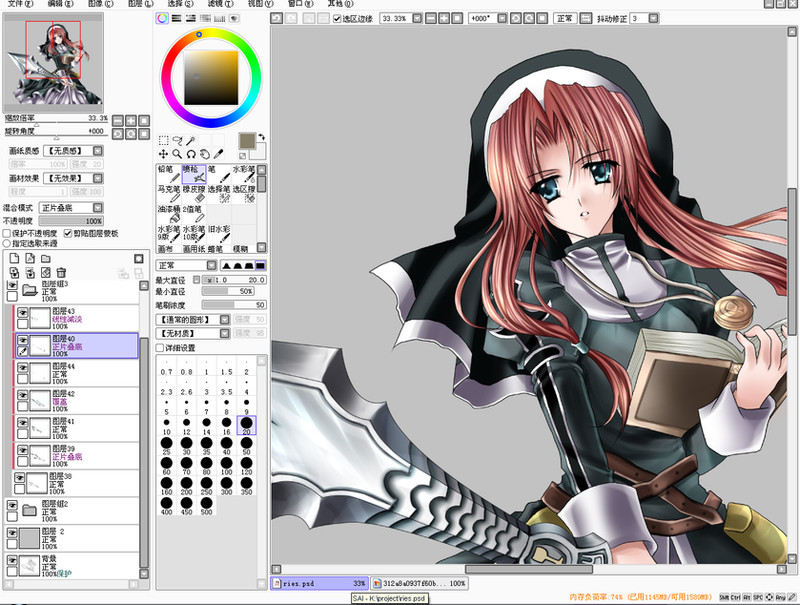Select the hand pan tool
This screenshot has width=800, height=605.
[205, 154]
